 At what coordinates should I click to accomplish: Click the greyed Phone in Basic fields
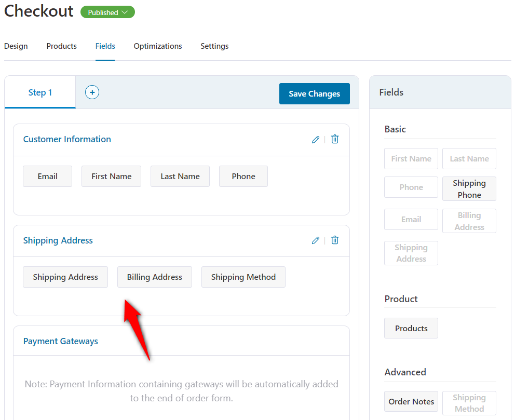tap(411, 187)
